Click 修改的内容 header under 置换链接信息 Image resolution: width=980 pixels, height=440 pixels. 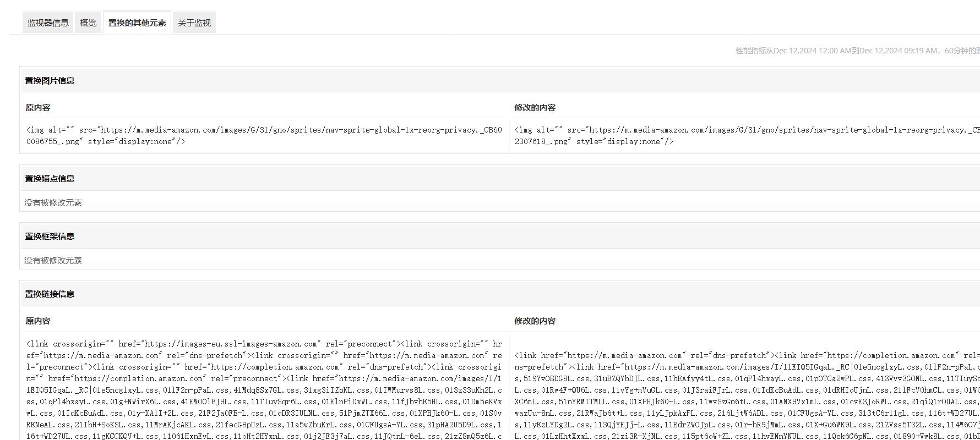[x=535, y=321]
